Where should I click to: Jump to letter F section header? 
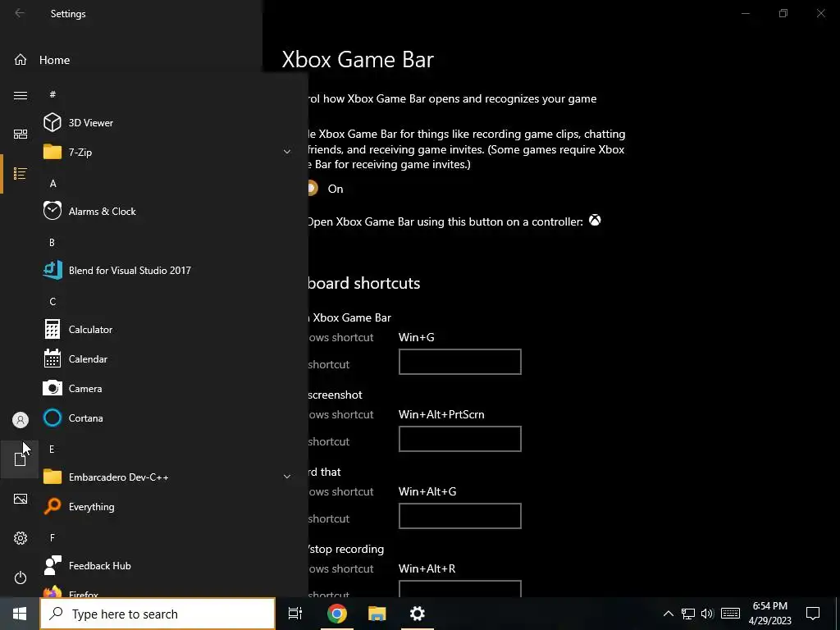(x=52, y=537)
